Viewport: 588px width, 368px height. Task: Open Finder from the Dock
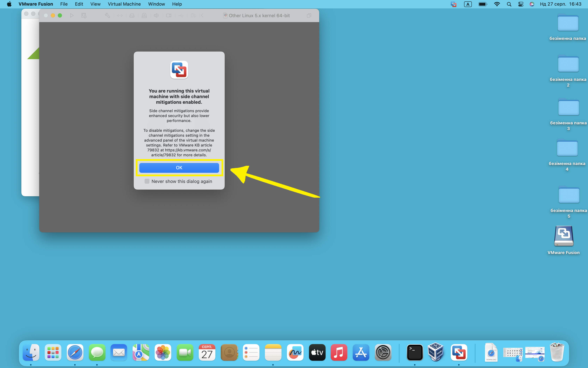click(x=31, y=352)
